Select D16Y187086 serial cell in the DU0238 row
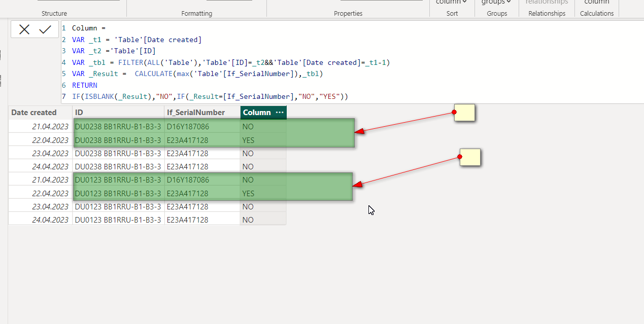The width and height of the screenshot is (644, 324). [x=202, y=126]
